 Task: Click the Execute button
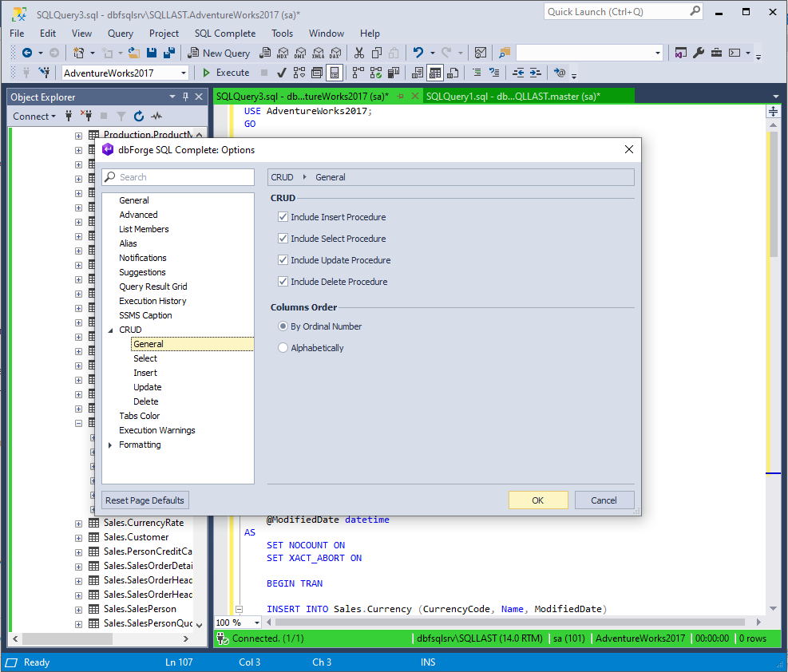(226, 73)
